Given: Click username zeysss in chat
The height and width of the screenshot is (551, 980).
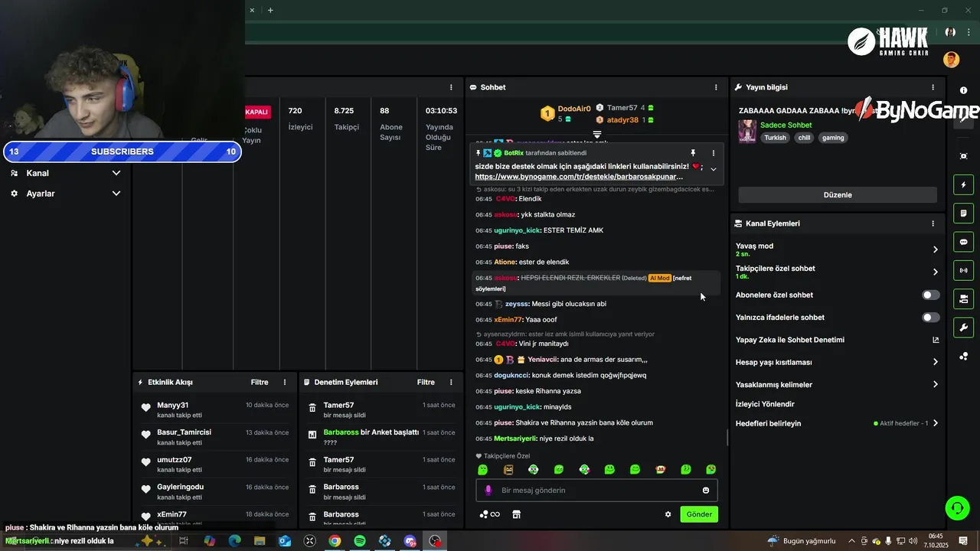Looking at the screenshot, I should 517,304.
